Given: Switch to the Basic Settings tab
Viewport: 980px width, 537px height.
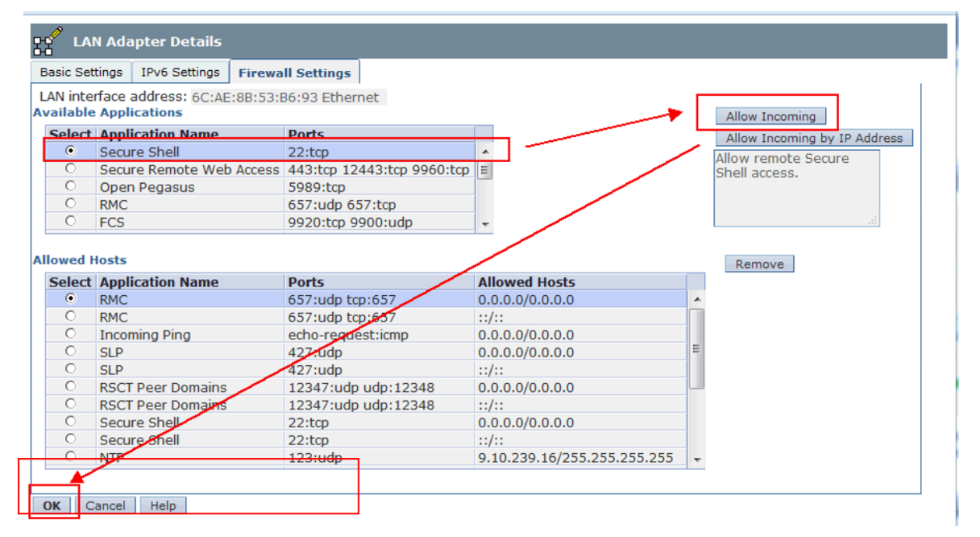Looking at the screenshot, I should pos(81,72).
